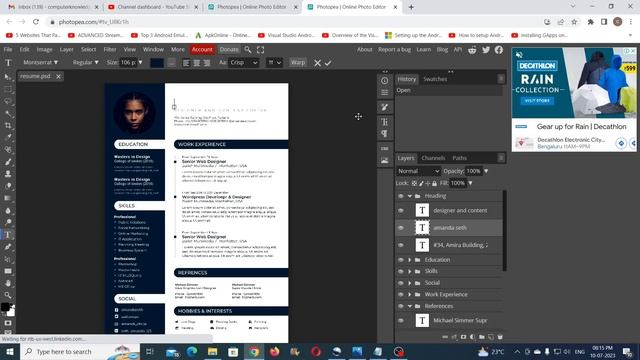Hide the Heading folder layer
Image resolution: width=640 pixels, height=360 pixels.
401,196
